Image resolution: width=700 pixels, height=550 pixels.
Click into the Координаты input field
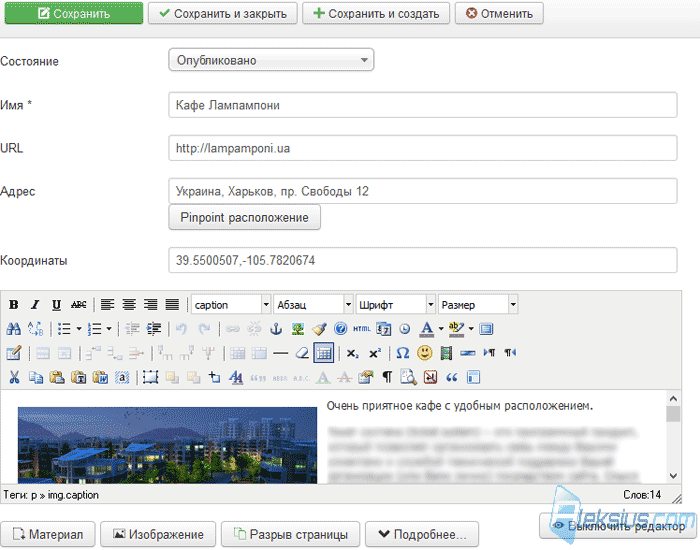click(422, 260)
